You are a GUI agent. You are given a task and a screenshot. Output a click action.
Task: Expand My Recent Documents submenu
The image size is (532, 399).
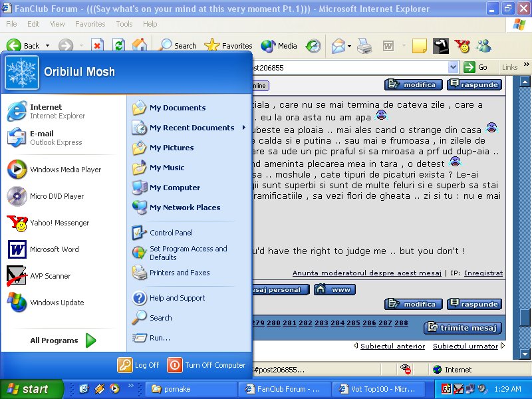click(x=190, y=128)
